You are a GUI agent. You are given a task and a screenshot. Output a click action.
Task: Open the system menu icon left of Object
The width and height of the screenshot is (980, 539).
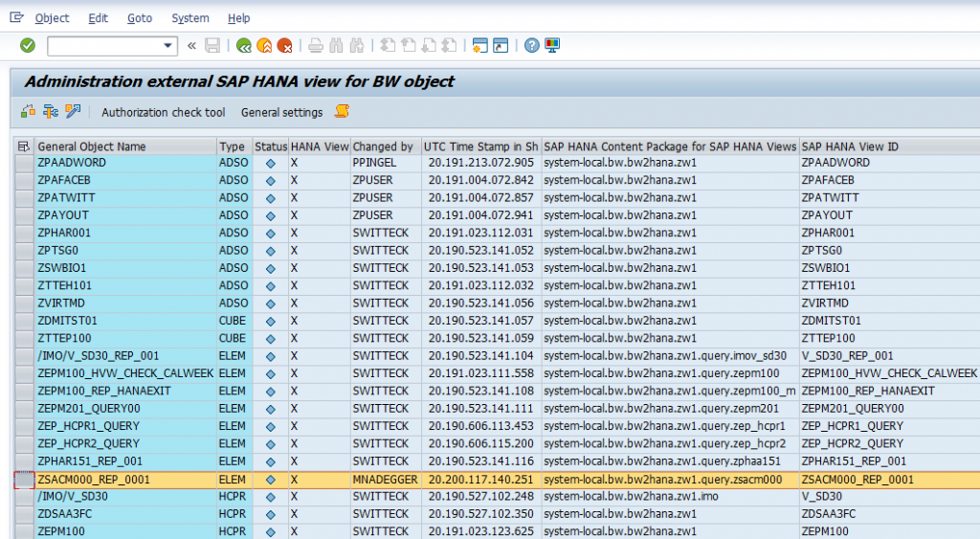click(16, 18)
